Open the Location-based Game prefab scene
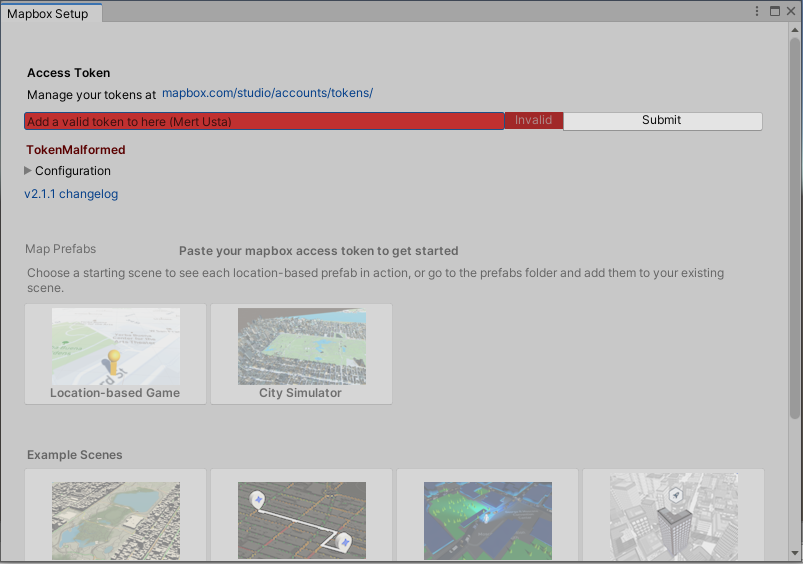The height and width of the screenshot is (564, 803). coord(115,354)
